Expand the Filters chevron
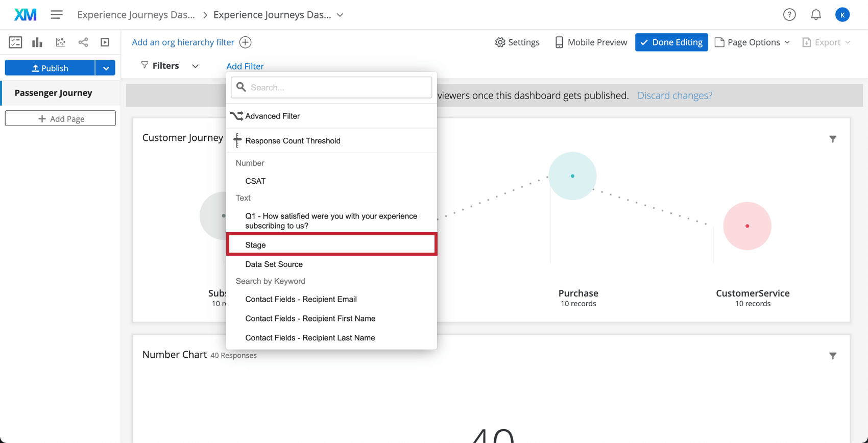 click(195, 66)
